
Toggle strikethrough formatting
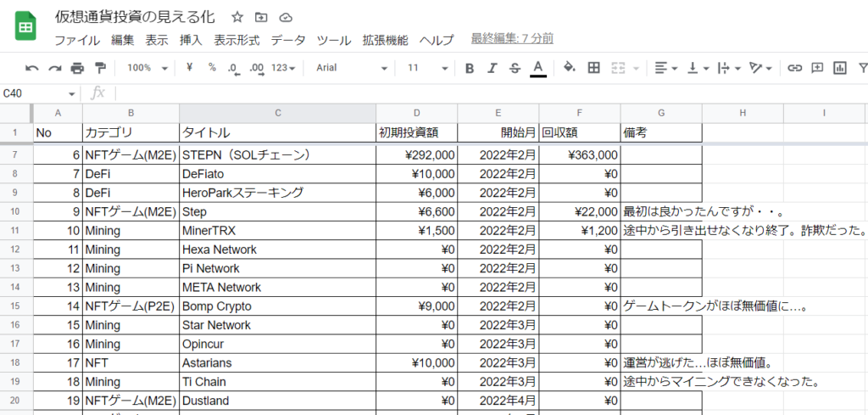515,68
